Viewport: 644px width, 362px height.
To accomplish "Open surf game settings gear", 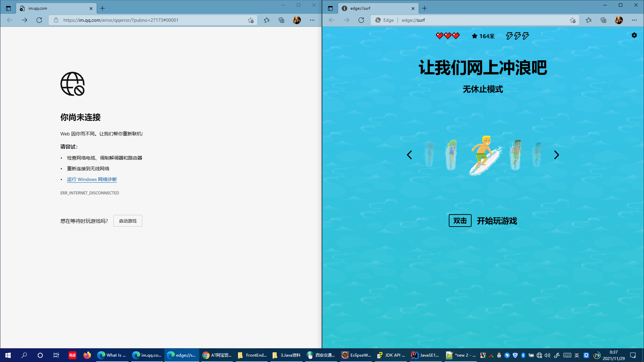I will click(634, 35).
